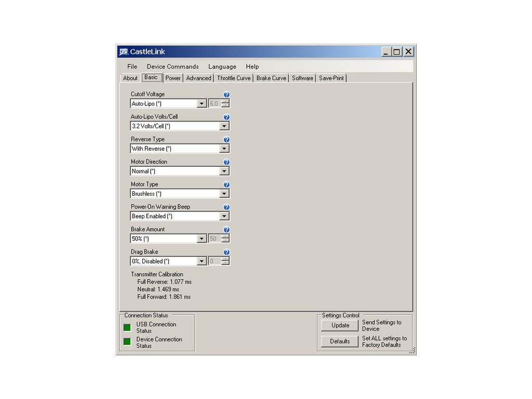Viewport: 532px width, 399px height.
Task: Show help for Drag Brake setting
Action: click(x=227, y=252)
